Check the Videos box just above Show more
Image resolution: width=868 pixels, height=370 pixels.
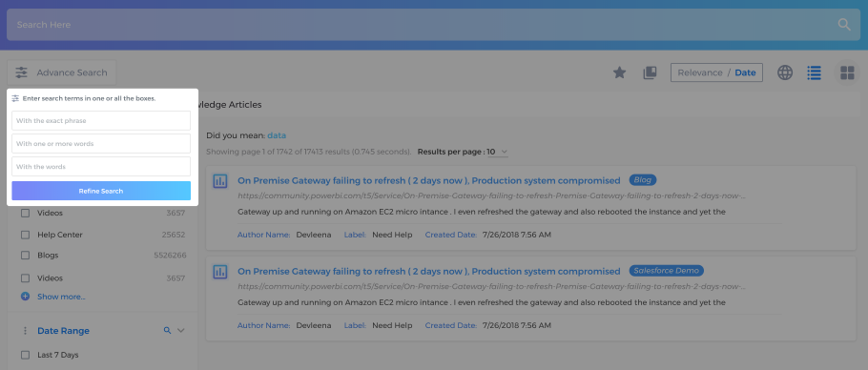click(x=25, y=278)
